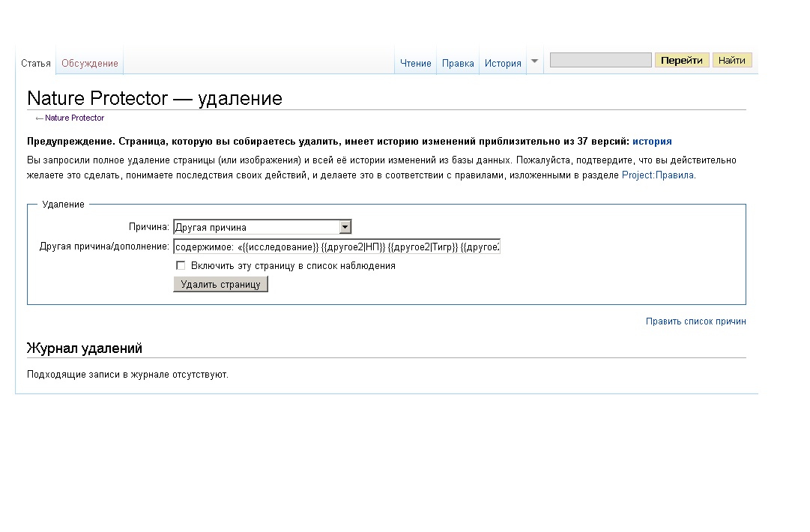This screenshot has height=532, width=810.
Task: Open the more actions arrow beside История
Action: [534, 61]
